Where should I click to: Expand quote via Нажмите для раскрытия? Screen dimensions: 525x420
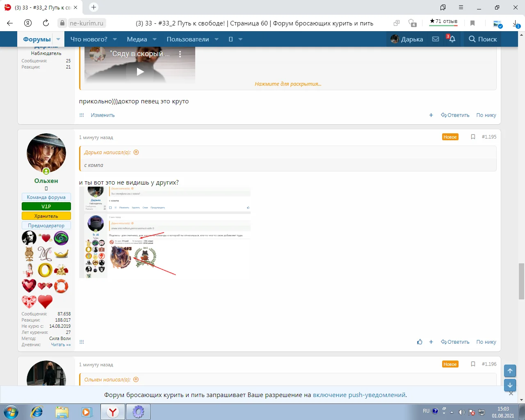(288, 84)
